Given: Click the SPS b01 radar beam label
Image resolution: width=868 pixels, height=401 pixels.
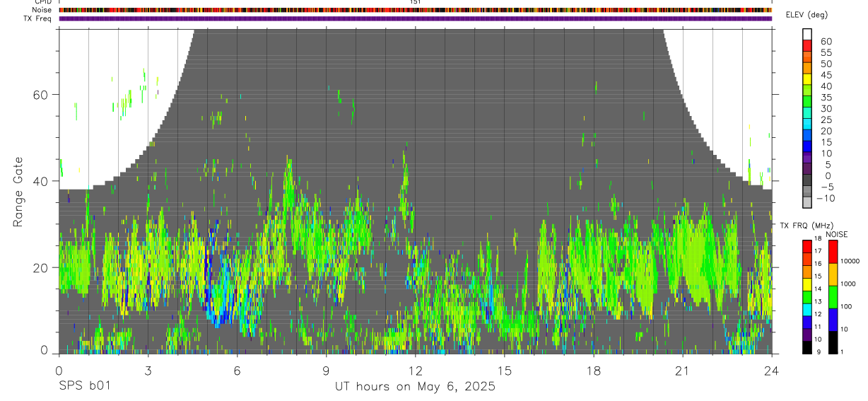Looking at the screenshot, I should [x=84, y=387].
